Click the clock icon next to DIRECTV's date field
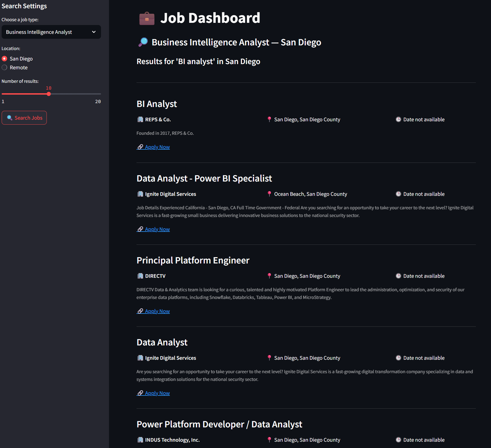 (x=398, y=276)
